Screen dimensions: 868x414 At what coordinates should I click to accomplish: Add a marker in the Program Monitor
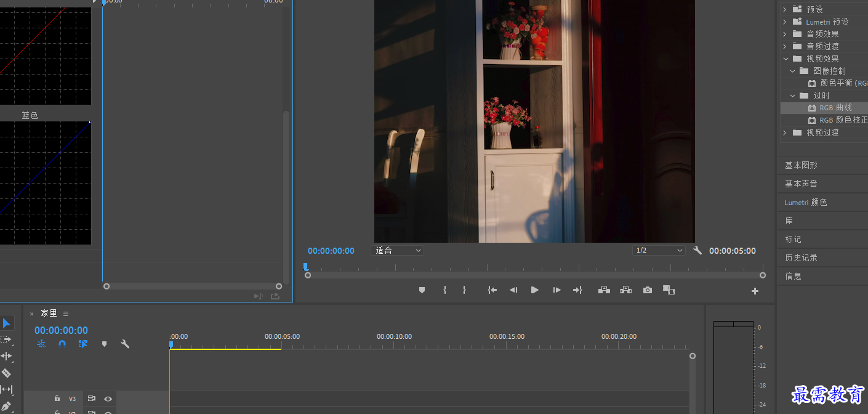point(422,290)
